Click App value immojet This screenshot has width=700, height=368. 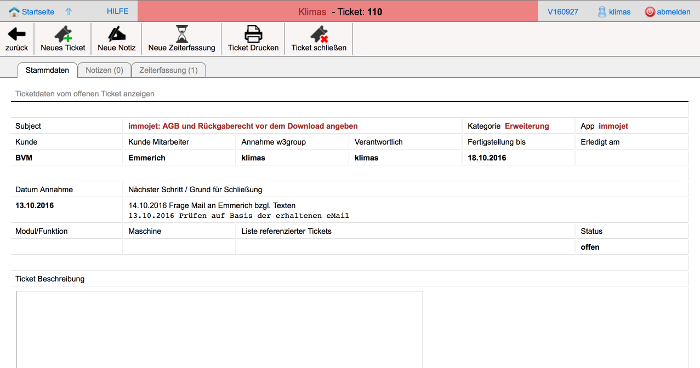[x=613, y=126]
